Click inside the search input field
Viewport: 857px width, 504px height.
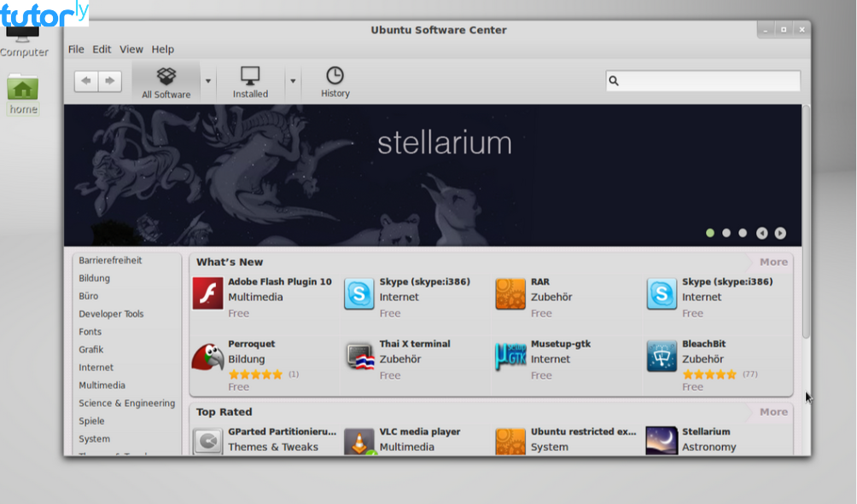(x=703, y=81)
